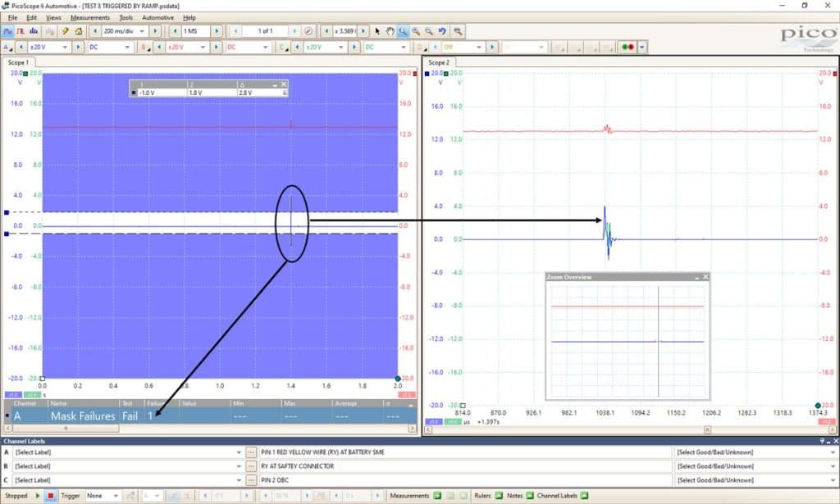Click Channel A description field PIN 1 RED YELLOW WIRE

(465, 452)
